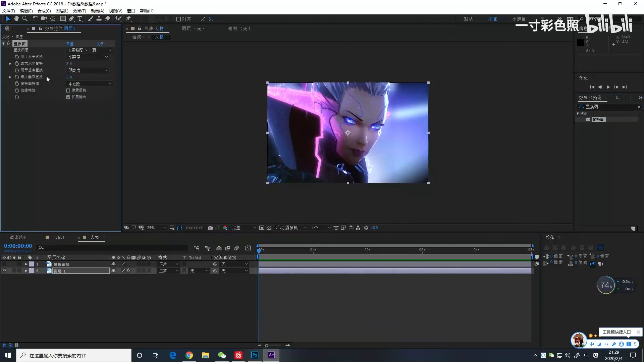
Task: Select the Hand tool
Action: pyautogui.click(x=16, y=19)
